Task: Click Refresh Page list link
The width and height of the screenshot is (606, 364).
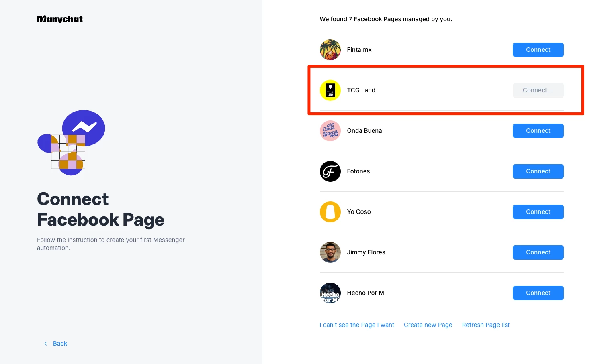Action: click(x=485, y=325)
